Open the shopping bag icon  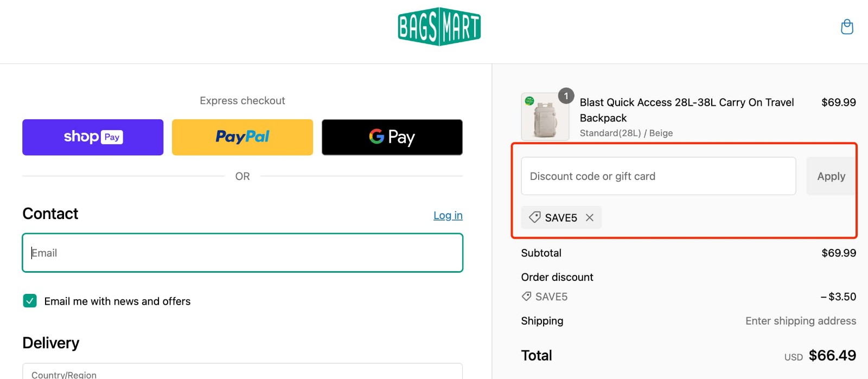pyautogui.click(x=847, y=26)
